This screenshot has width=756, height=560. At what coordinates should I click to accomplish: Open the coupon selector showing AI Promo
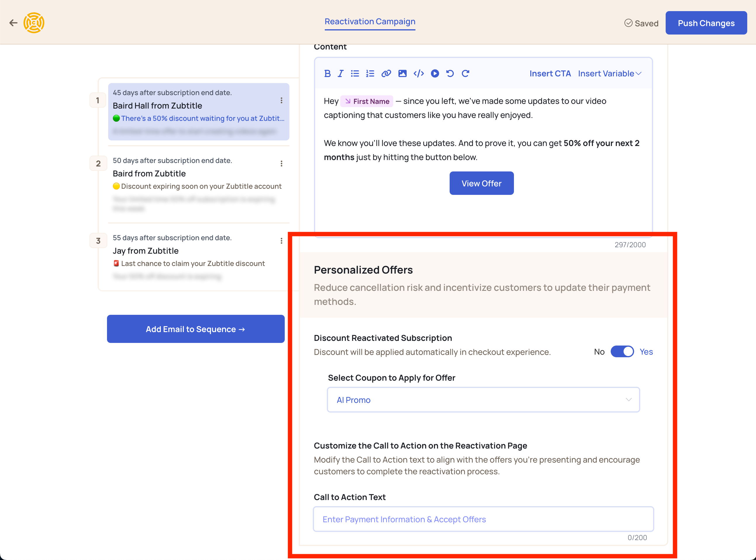pyautogui.click(x=483, y=400)
